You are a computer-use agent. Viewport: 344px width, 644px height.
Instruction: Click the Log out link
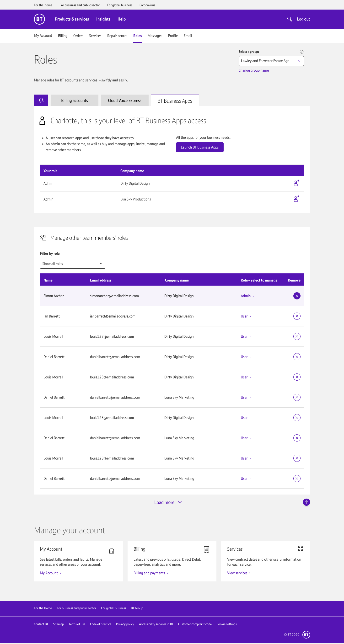tap(303, 19)
